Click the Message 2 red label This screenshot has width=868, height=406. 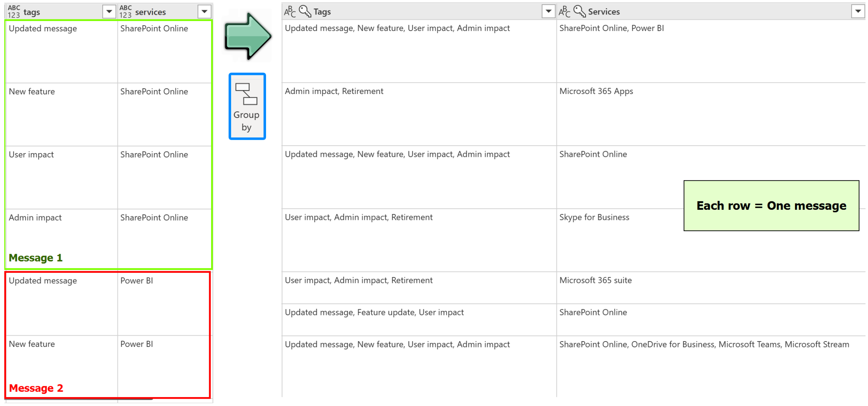pyautogui.click(x=36, y=388)
